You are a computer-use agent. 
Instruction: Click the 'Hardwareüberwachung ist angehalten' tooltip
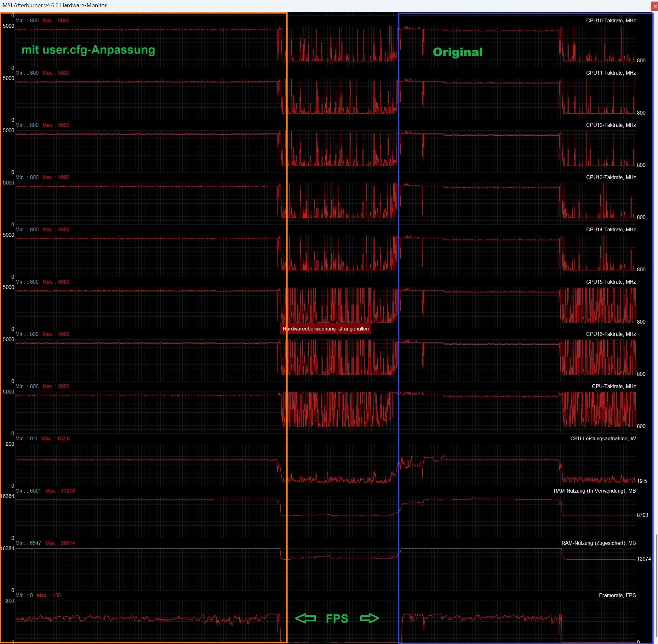click(325, 329)
